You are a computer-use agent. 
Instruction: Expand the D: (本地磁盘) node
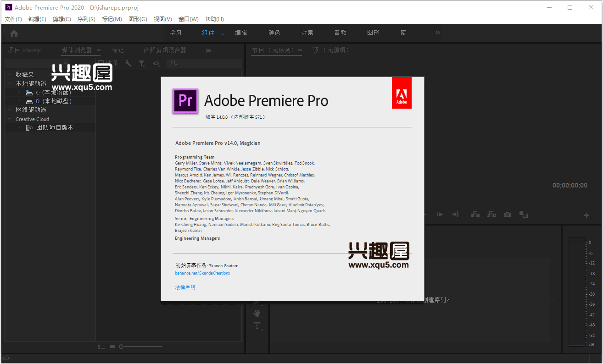(x=19, y=101)
